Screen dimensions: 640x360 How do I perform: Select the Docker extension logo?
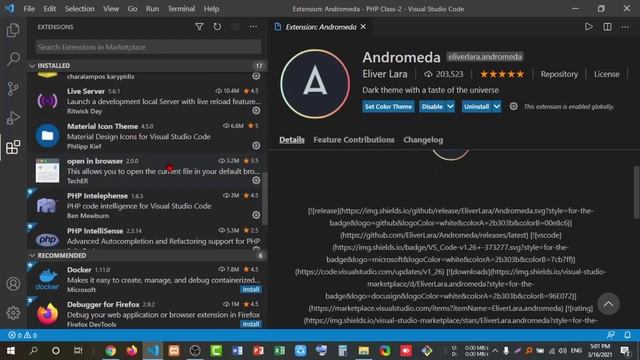point(47,280)
